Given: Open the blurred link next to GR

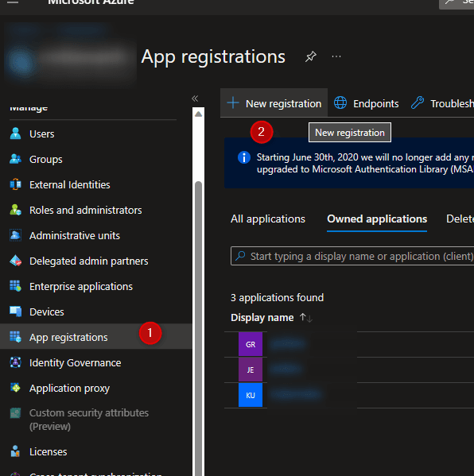Looking at the screenshot, I should click(288, 343).
